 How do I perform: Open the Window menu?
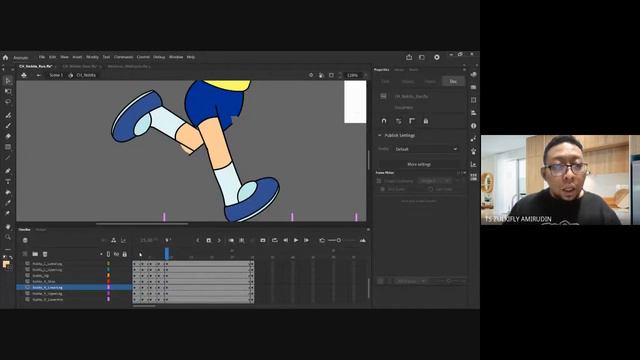(176, 57)
